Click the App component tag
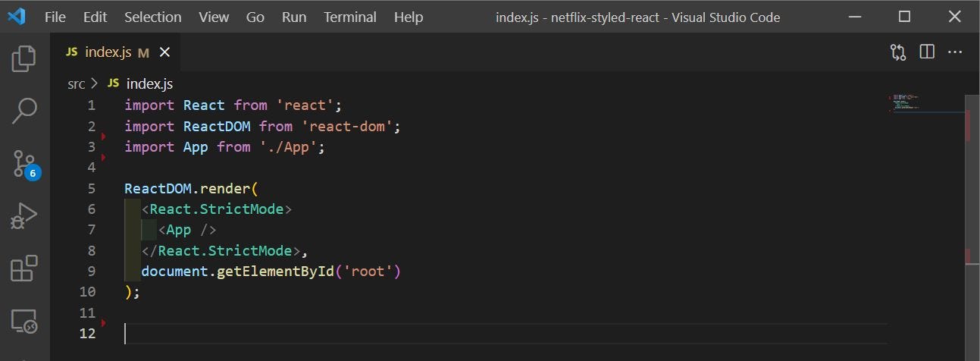980x361 pixels. tap(187, 229)
